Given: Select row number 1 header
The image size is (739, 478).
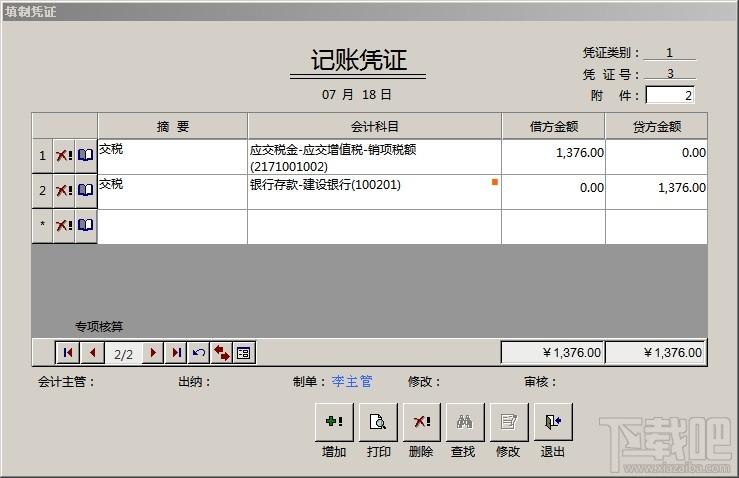Looking at the screenshot, I should pyautogui.click(x=42, y=156).
